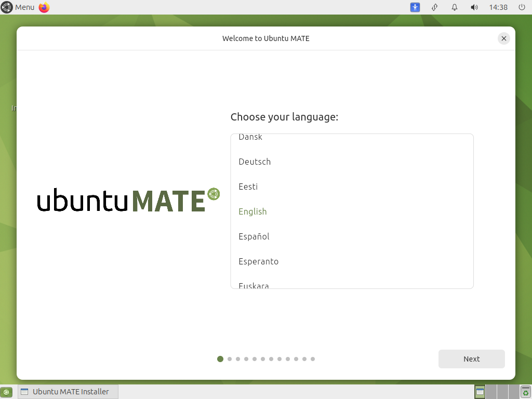
Task: Click the power session icon
Action: pos(522,7)
